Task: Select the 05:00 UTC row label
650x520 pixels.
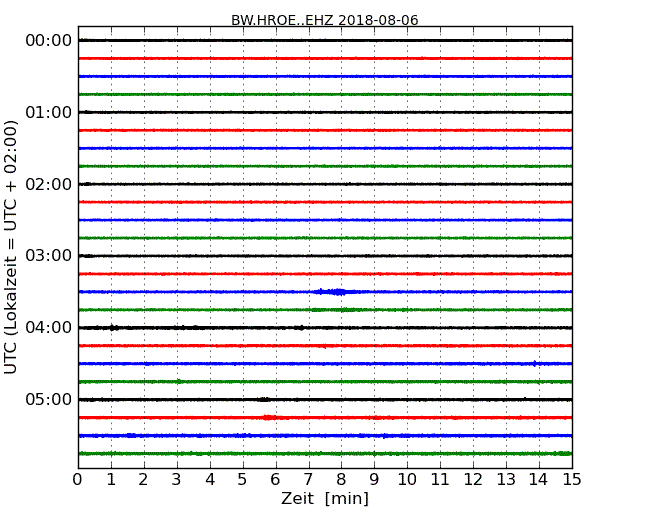Action: pyautogui.click(x=49, y=399)
